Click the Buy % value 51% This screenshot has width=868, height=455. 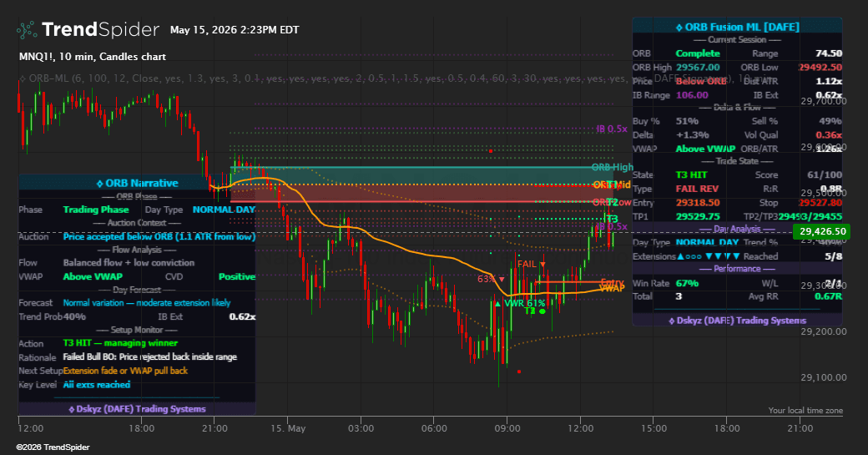687,121
